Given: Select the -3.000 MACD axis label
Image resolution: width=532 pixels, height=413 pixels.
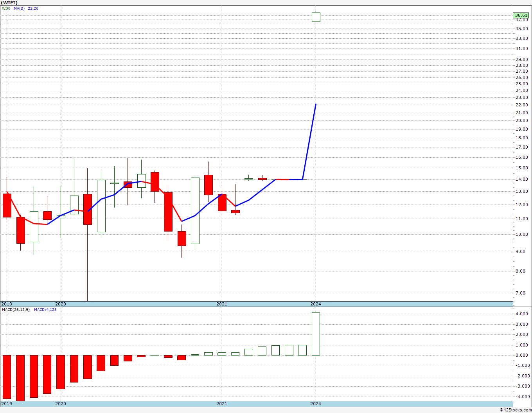Looking at the screenshot, I should pos(522,386).
